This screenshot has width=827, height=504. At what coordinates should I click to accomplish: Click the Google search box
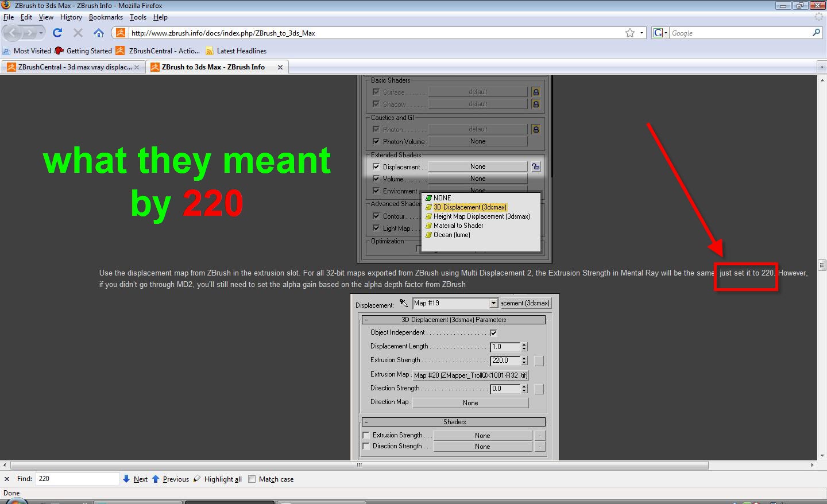coord(740,33)
